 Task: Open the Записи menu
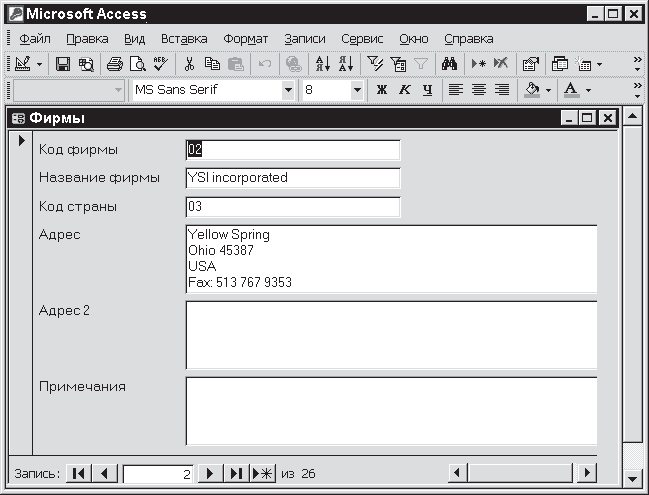(x=304, y=39)
